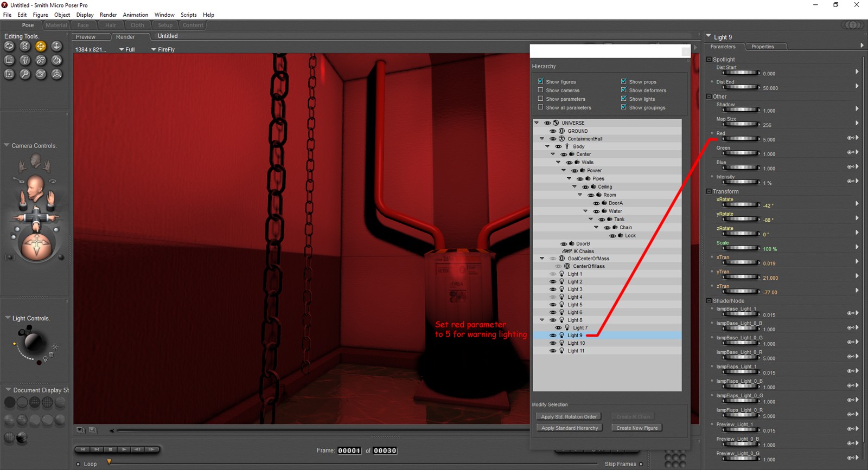The width and height of the screenshot is (868, 470).
Task: Click Create New Figure button
Action: tap(637, 428)
